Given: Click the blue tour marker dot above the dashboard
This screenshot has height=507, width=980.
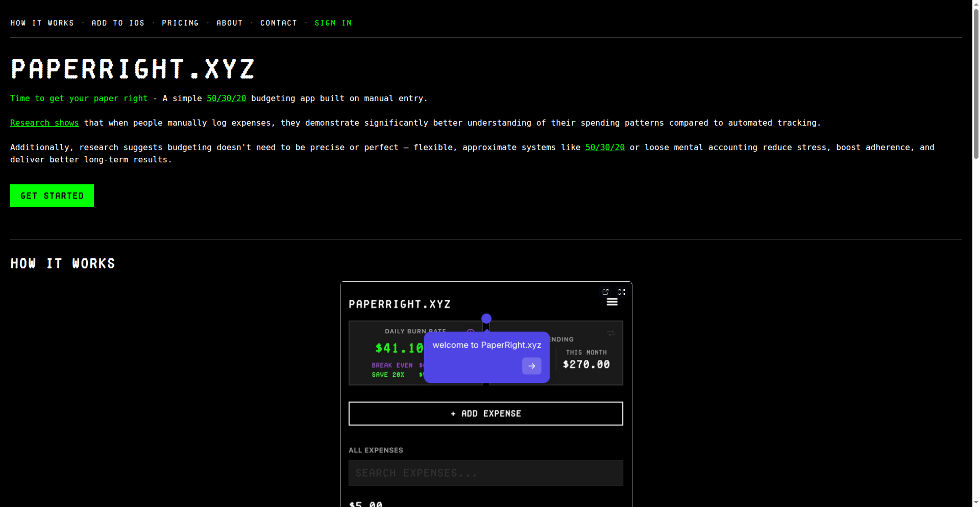Looking at the screenshot, I should pos(486,318).
